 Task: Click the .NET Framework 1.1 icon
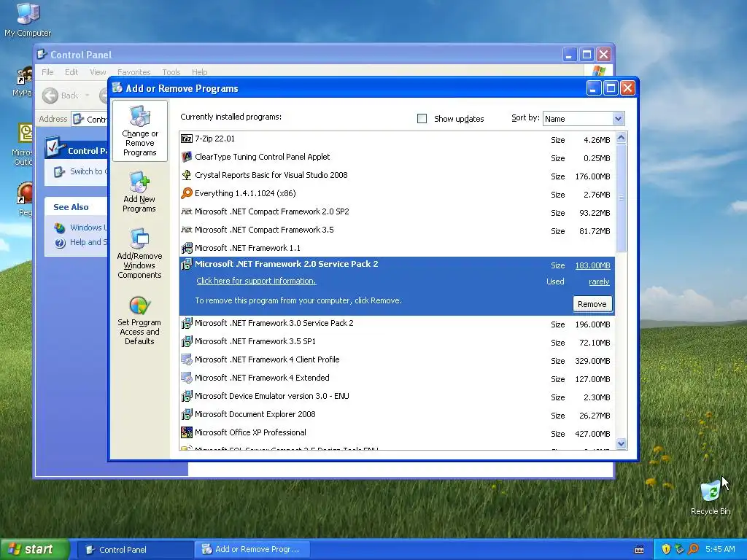[187, 248]
